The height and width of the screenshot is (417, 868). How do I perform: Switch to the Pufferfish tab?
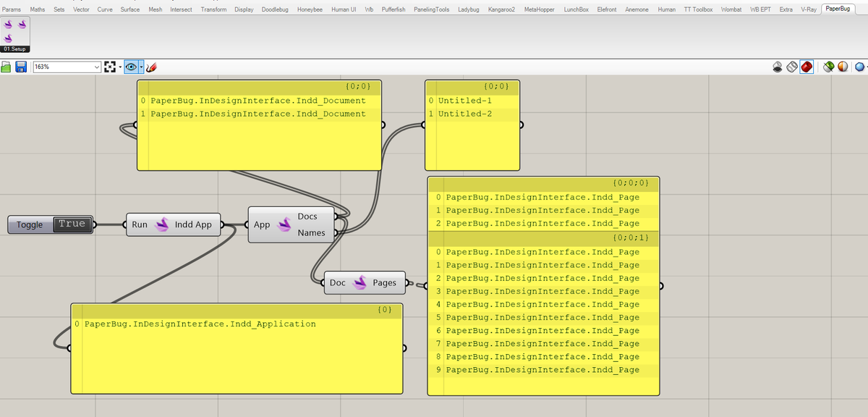pyautogui.click(x=392, y=9)
